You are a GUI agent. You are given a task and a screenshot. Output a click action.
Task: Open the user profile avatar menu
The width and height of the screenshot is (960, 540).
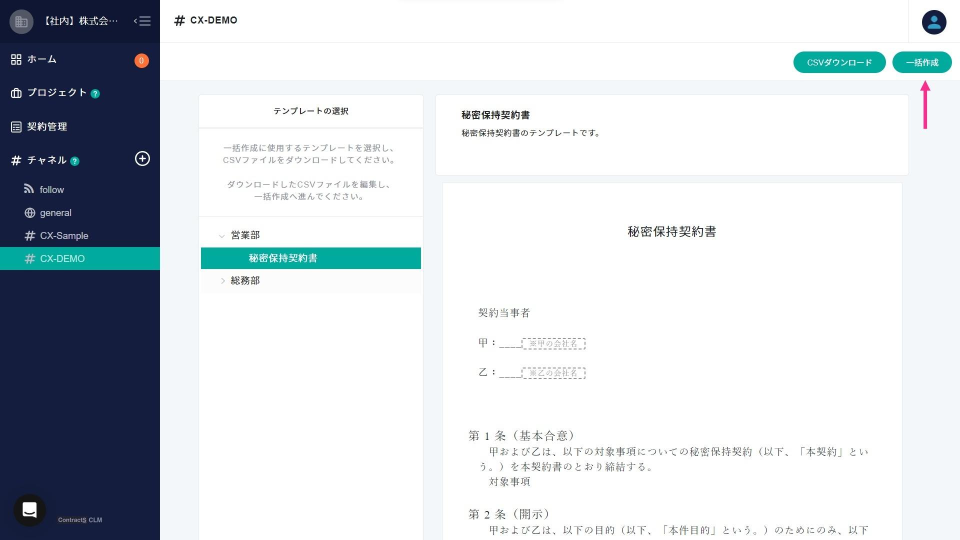click(934, 22)
